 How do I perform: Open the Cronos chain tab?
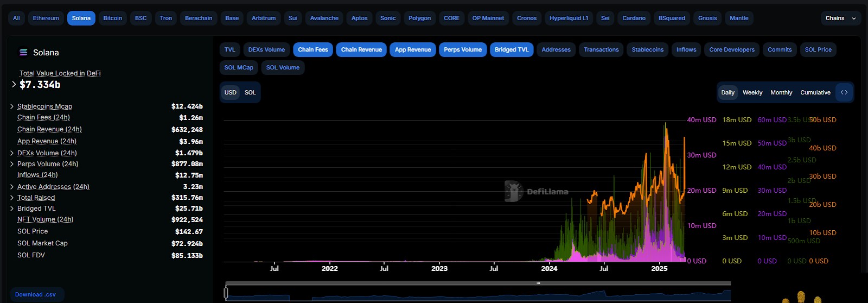[x=527, y=18]
